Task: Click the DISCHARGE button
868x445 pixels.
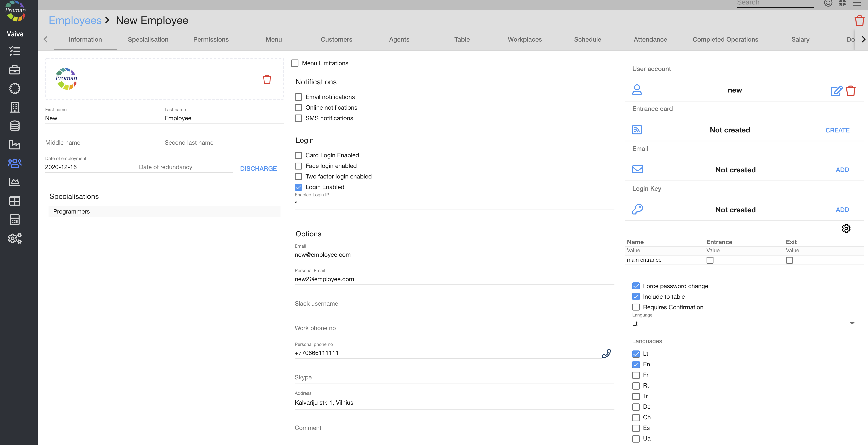Action: tap(258, 169)
